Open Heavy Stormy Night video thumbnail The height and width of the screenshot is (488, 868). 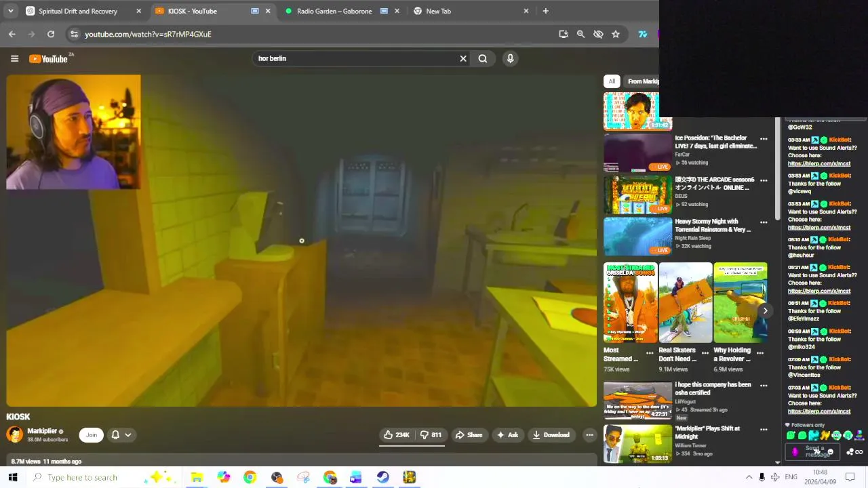(x=637, y=237)
